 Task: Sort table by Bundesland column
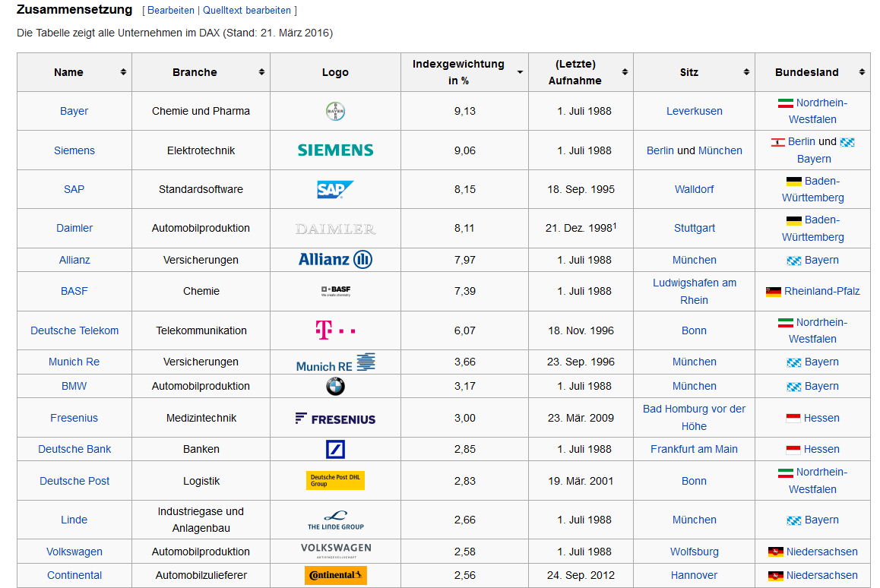(x=862, y=72)
